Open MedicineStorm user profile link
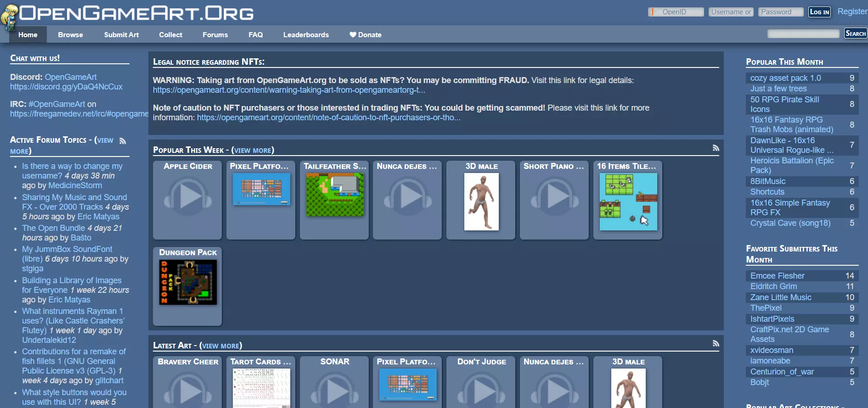The height and width of the screenshot is (408, 868). (75, 185)
